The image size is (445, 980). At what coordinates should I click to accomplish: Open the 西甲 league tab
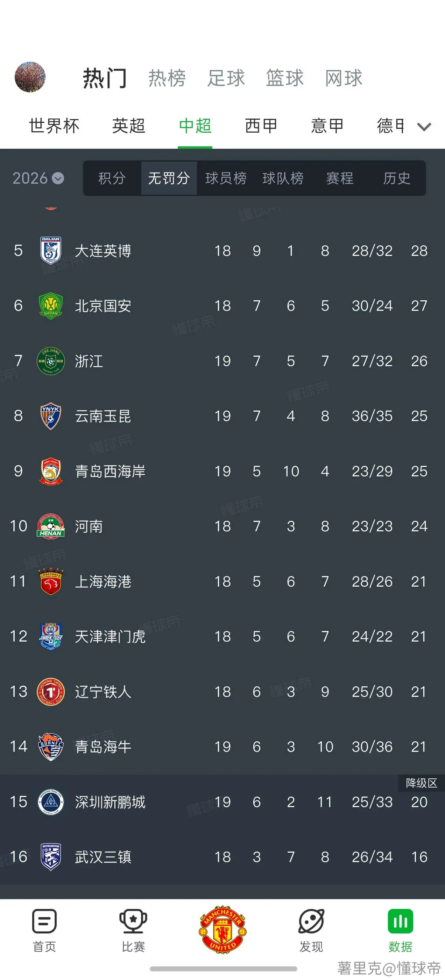(261, 126)
